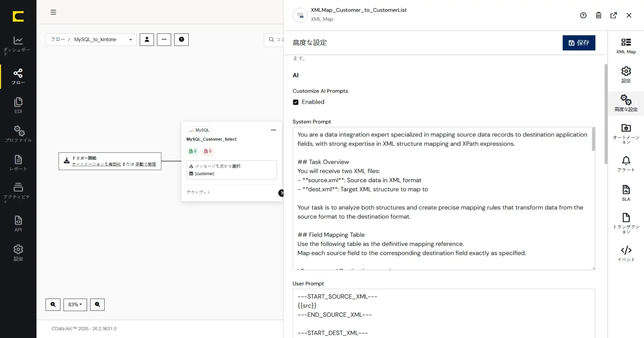The height and width of the screenshot is (338, 644).
Task: Click the CData Arc logo
Action: [18, 16]
